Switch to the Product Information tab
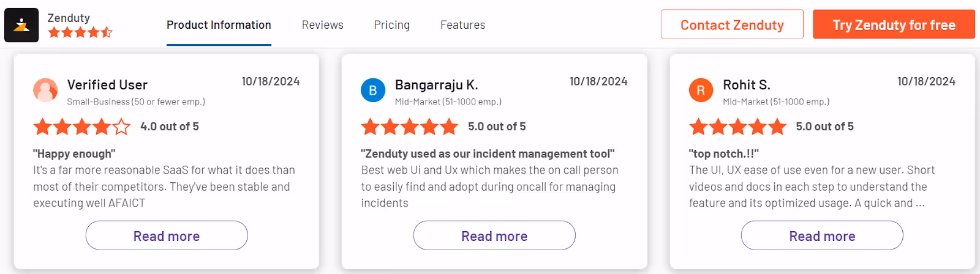980x274 pixels. tap(219, 25)
